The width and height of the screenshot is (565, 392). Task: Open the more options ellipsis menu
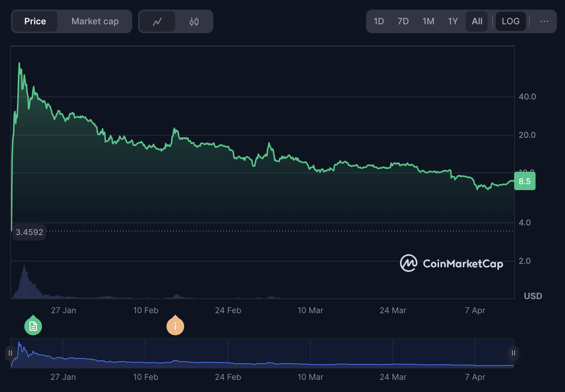point(544,22)
